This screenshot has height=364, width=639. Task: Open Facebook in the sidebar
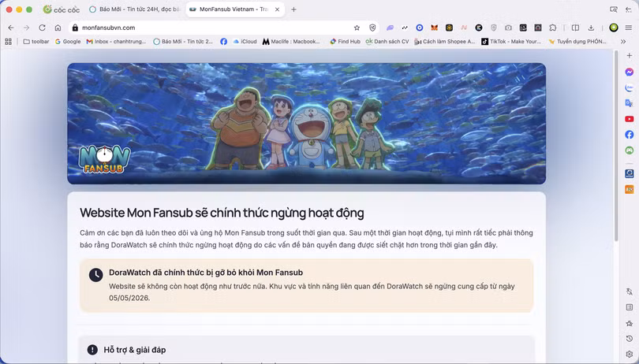click(630, 135)
